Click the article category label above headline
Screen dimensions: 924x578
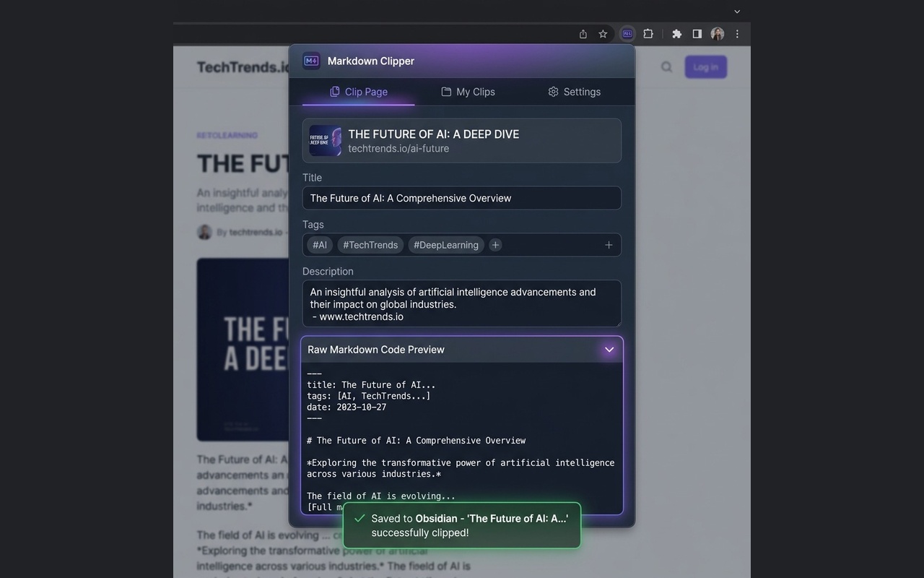click(x=227, y=135)
